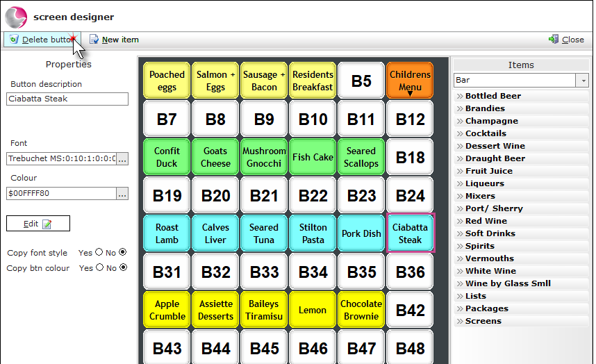Select the Fish Cake button

pos(313,157)
